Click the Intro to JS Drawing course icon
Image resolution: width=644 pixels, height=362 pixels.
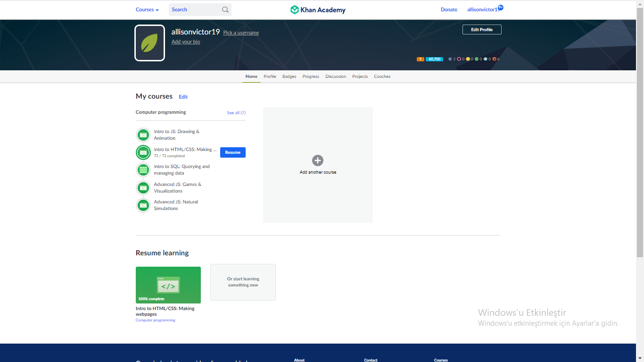tap(143, 135)
